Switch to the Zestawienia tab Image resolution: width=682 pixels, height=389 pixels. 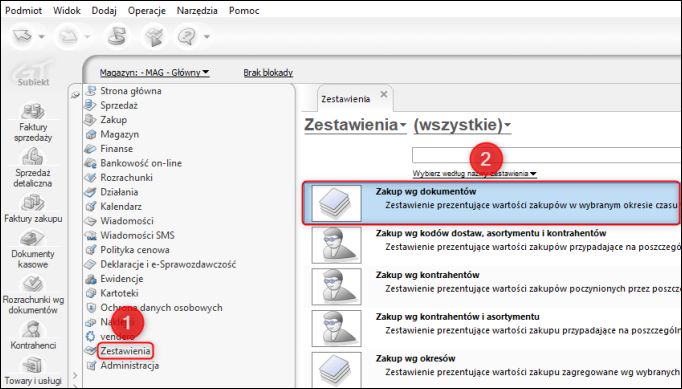[x=346, y=99]
